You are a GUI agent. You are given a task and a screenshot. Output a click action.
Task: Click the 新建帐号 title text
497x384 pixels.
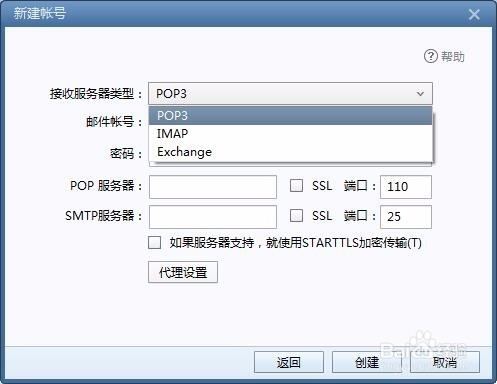40,14
